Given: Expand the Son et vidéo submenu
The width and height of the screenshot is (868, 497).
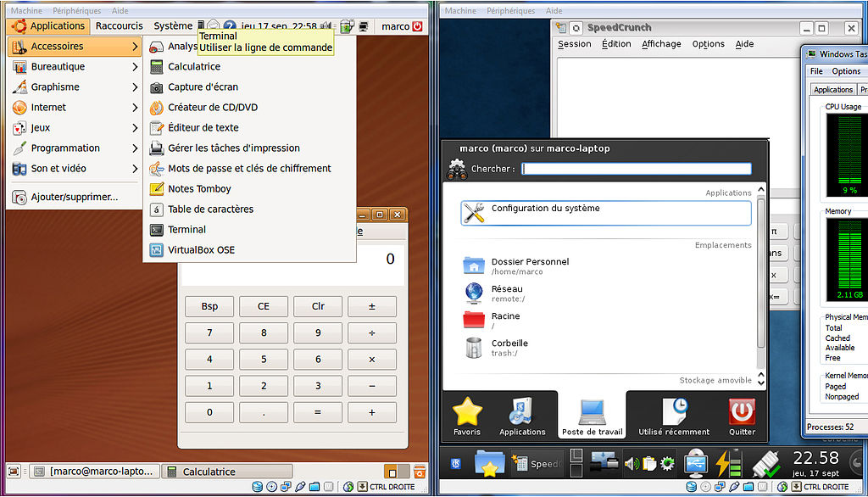Looking at the screenshot, I should (53, 168).
